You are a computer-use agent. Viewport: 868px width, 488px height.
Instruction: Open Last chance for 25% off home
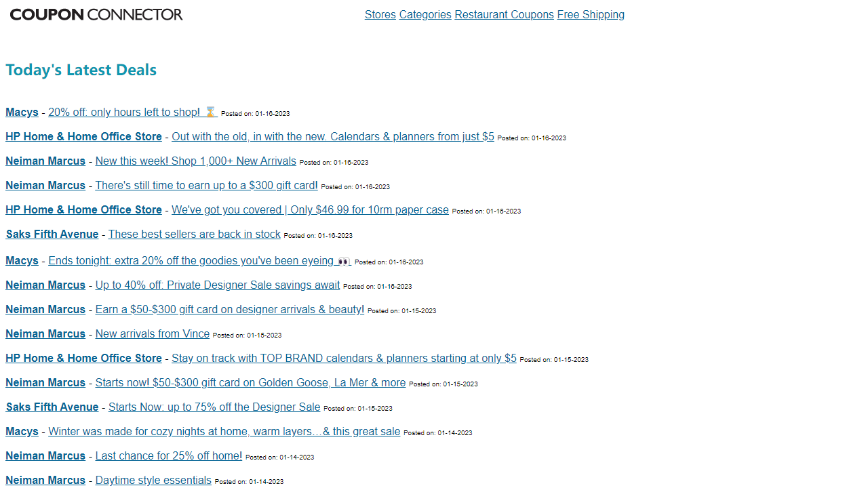[x=168, y=455]
